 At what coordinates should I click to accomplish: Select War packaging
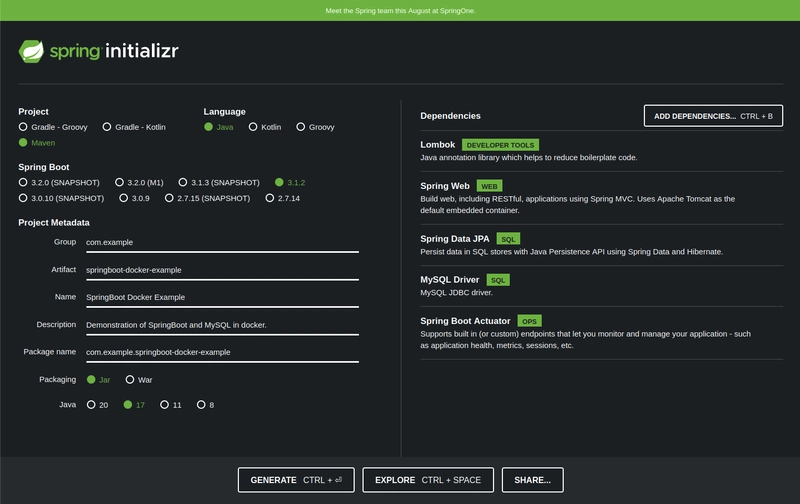click(x=139, y=380)
